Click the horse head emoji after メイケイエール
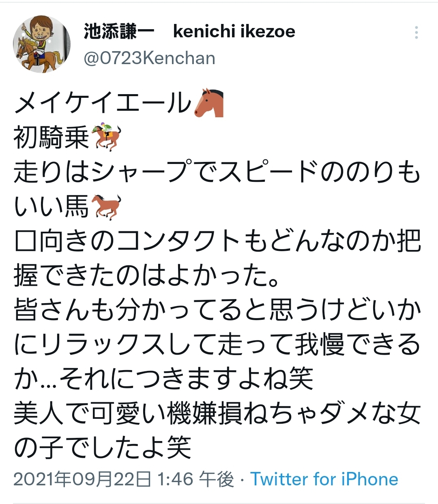Screen dimensions: 438x504 [209, 103]
